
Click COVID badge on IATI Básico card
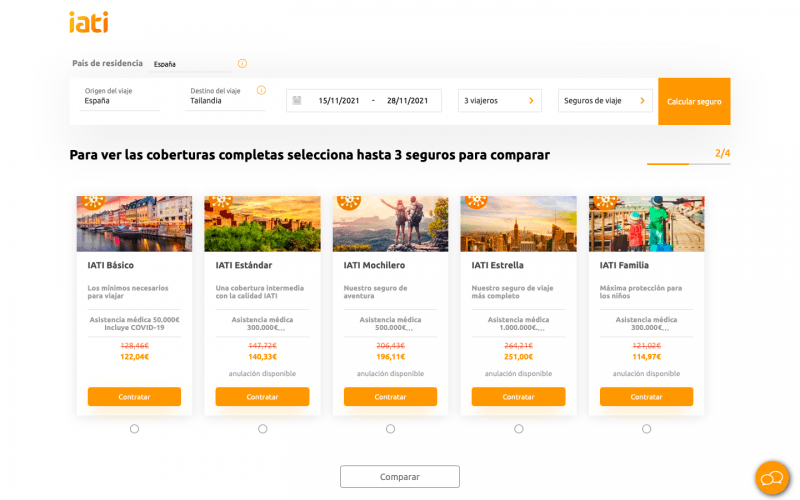(x=93, y=203)
